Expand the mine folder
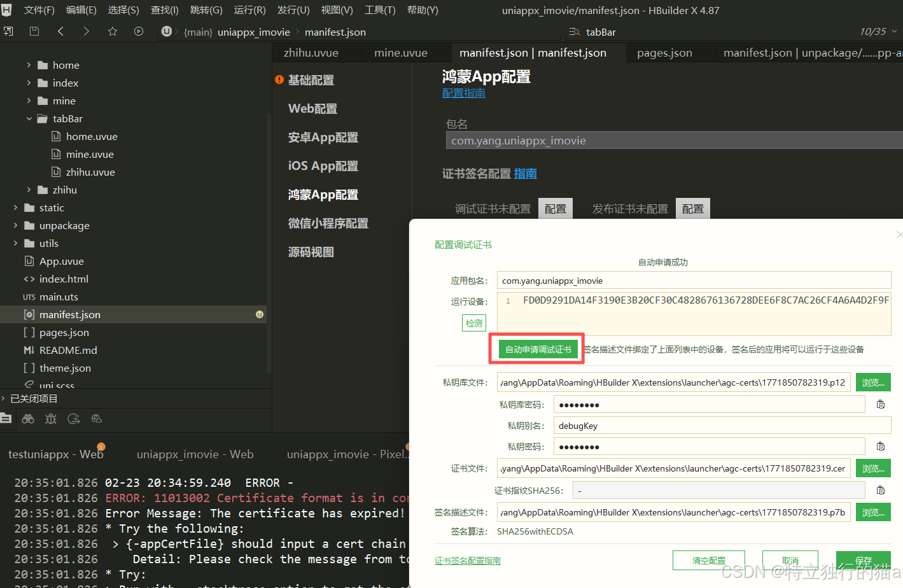 pos(29,101)
